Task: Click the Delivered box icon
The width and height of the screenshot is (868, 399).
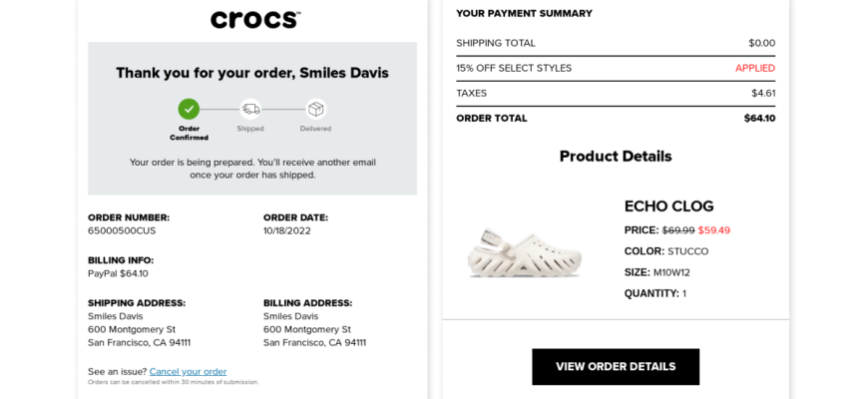Action: [x=315, y=109]
